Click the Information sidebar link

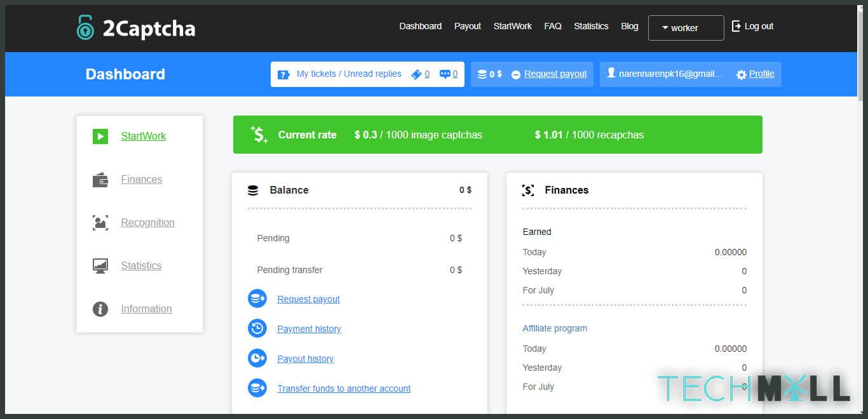pos(146,309)
